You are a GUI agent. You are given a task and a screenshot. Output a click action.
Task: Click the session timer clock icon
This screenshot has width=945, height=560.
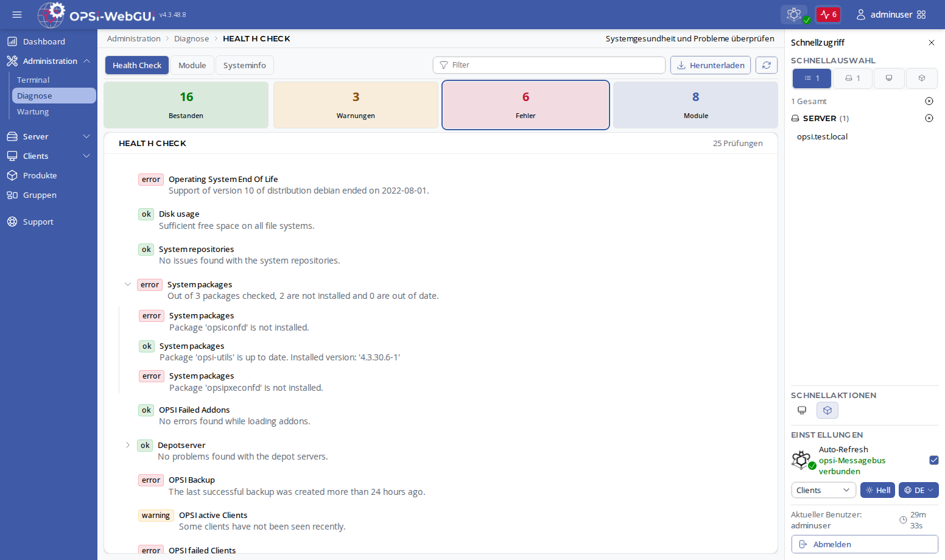pos(903,520)
